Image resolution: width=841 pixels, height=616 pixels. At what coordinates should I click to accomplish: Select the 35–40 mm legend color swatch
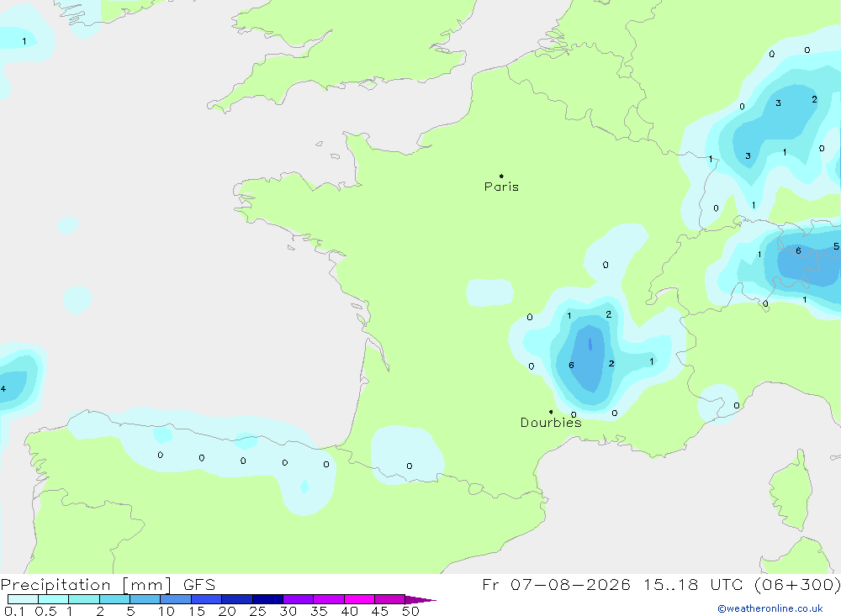pos(329,599)
